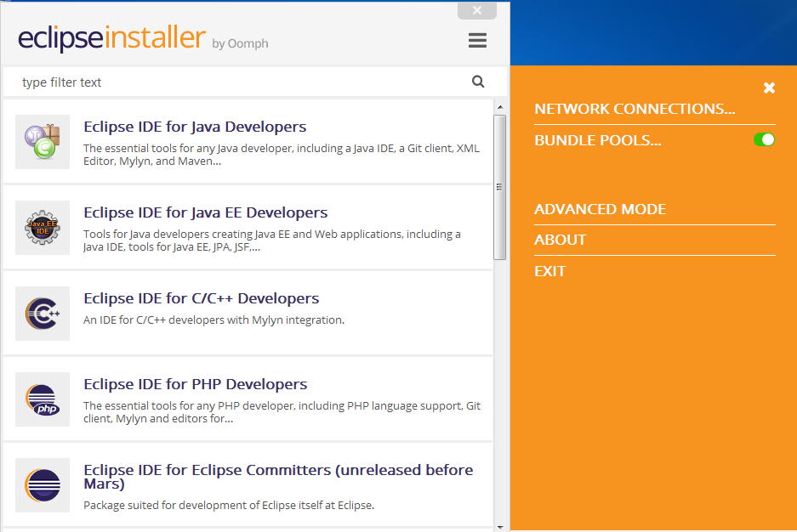This screenshot has height=532, width=797.
Task: Click the C/C++ package icon
Action: tap(43, 314)
